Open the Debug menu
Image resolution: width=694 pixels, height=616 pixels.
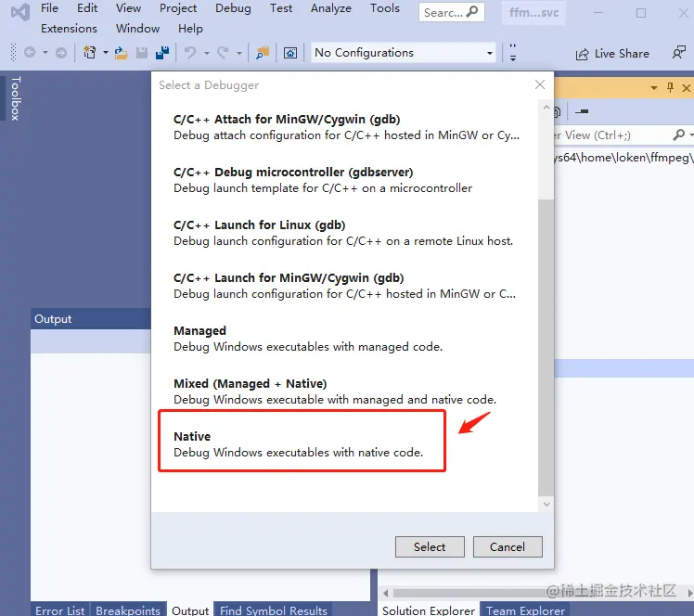(x=233, y=8)
